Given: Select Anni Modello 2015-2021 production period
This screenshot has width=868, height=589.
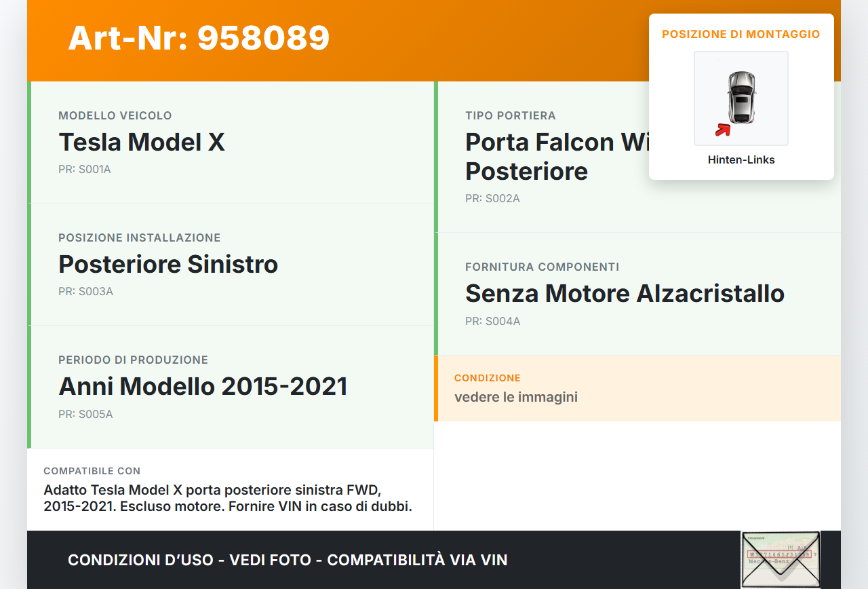Looking at the screenshot, I should [203, 386].
